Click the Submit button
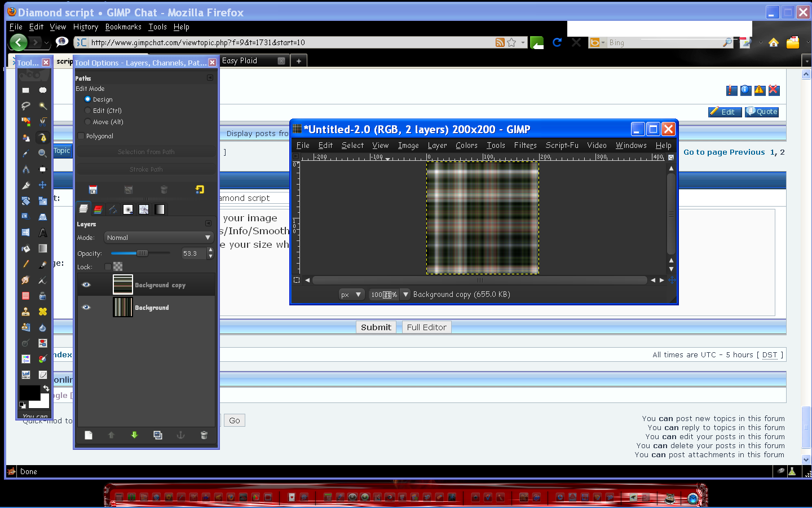 [x=376, y=327]
